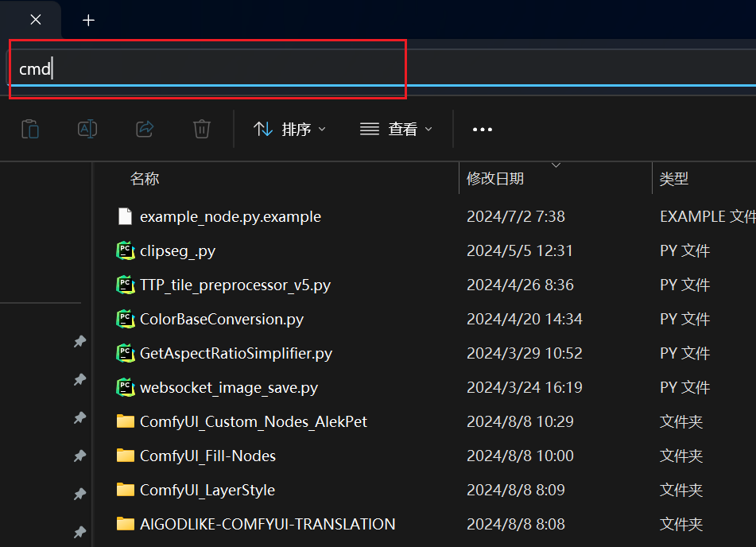Sort files by clicking 名称 column header

tap(145, 177)
